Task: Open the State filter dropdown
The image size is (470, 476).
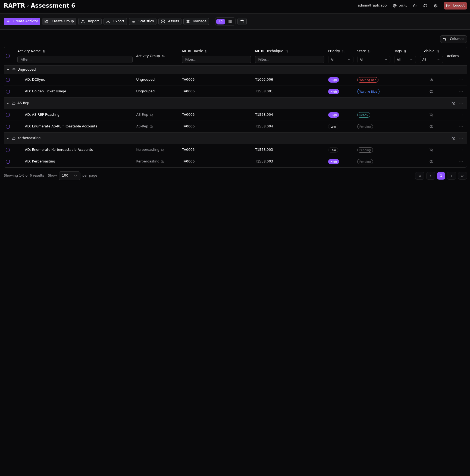Action: click(x=374, y=59)
